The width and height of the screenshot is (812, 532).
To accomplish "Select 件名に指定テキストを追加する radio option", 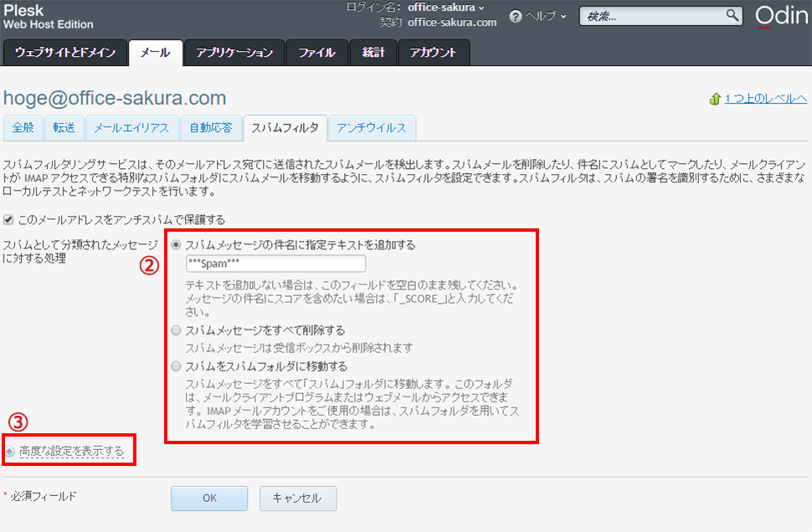I will (176, 245).
